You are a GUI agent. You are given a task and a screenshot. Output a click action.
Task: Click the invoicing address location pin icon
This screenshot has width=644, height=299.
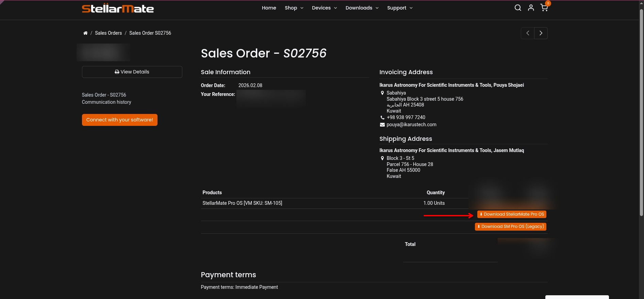(x=382, y=93)
